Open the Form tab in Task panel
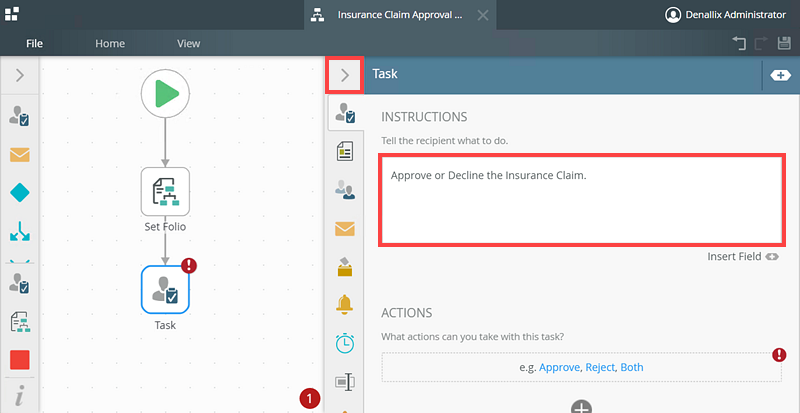Viewport: 800px width, 413px height. [x=345, y=151]
